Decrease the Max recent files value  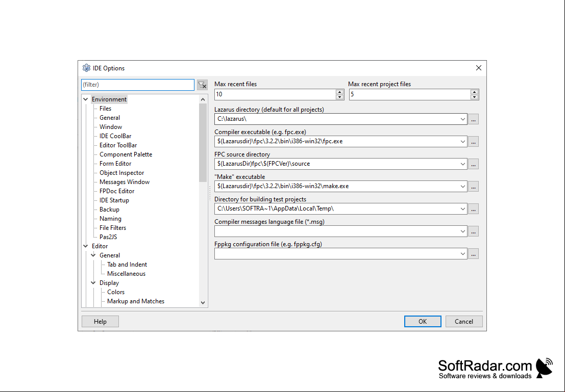[x=339, y=97]
